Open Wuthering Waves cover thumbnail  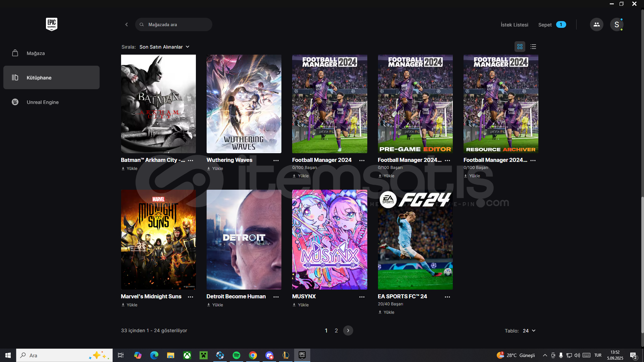pos(244,104)
